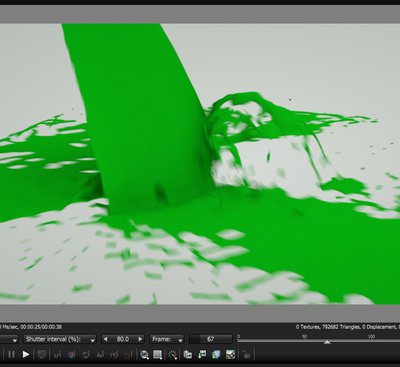Click the save image arrows icon
This screenshot has width=400, height=367.
(202, 354)
